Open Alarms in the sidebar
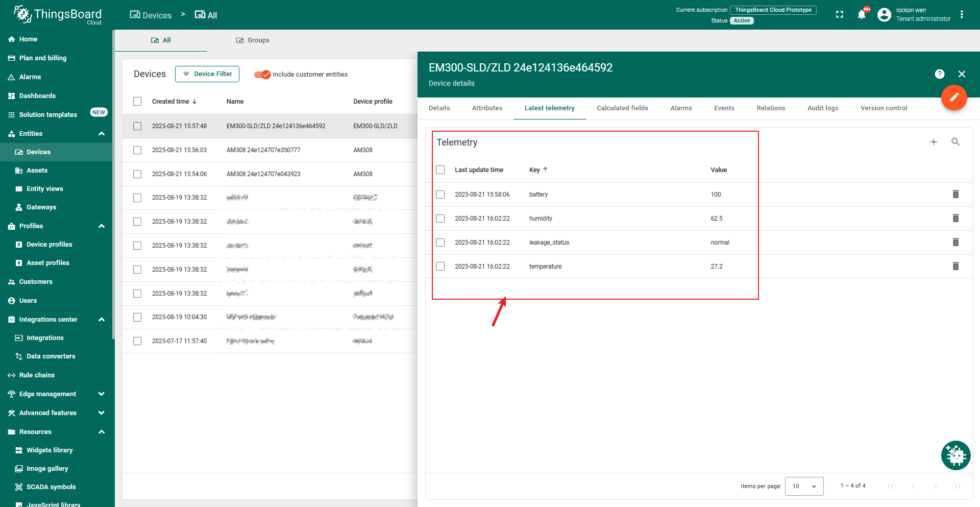980x507 pixels. click(56, 77)
